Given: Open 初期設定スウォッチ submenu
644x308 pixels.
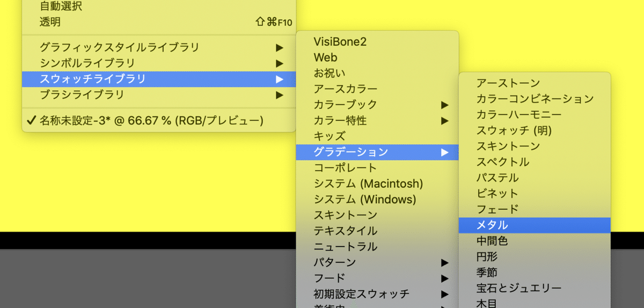Looking at the screenshot, I should (377, 295).
